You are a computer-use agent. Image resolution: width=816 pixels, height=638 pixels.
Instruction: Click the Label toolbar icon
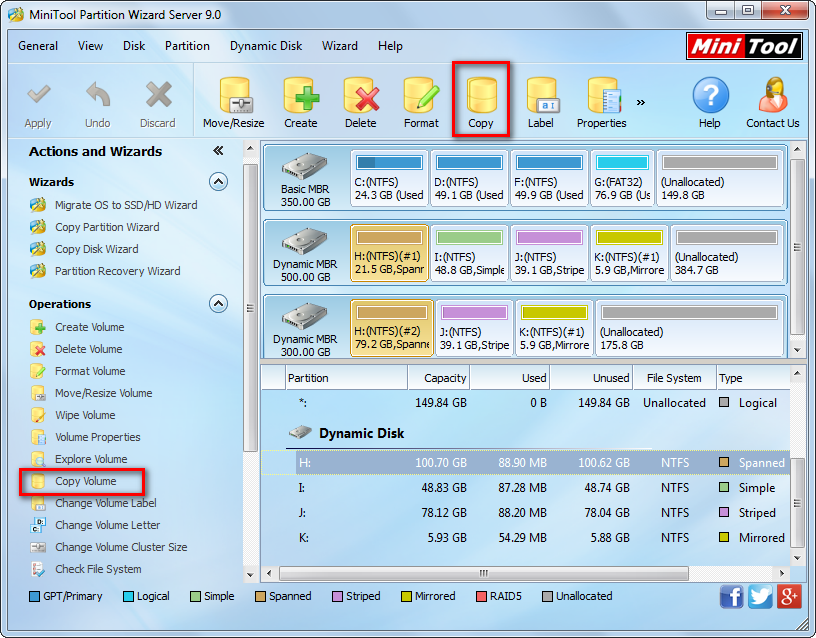point(541,95)
